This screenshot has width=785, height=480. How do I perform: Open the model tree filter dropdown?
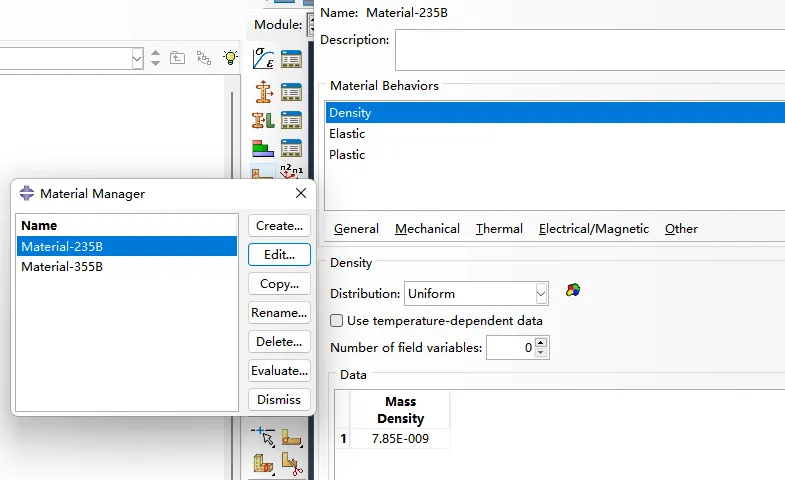[137, 59]
